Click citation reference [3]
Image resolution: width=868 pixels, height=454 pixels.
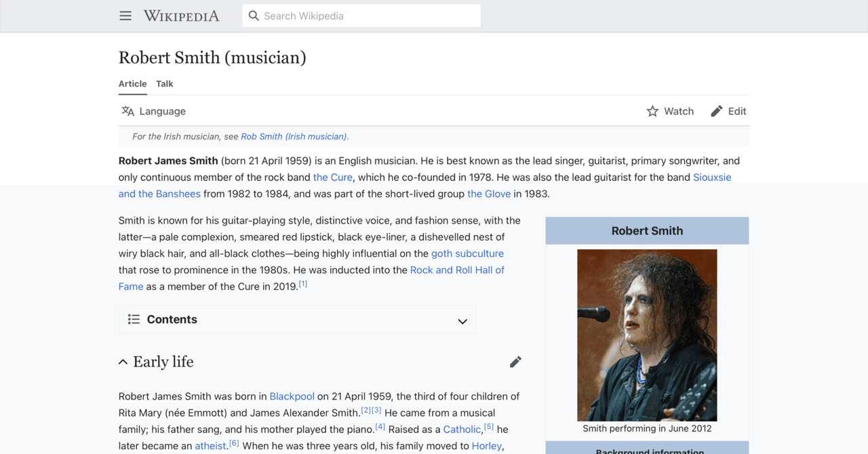[x=376, y=410]
